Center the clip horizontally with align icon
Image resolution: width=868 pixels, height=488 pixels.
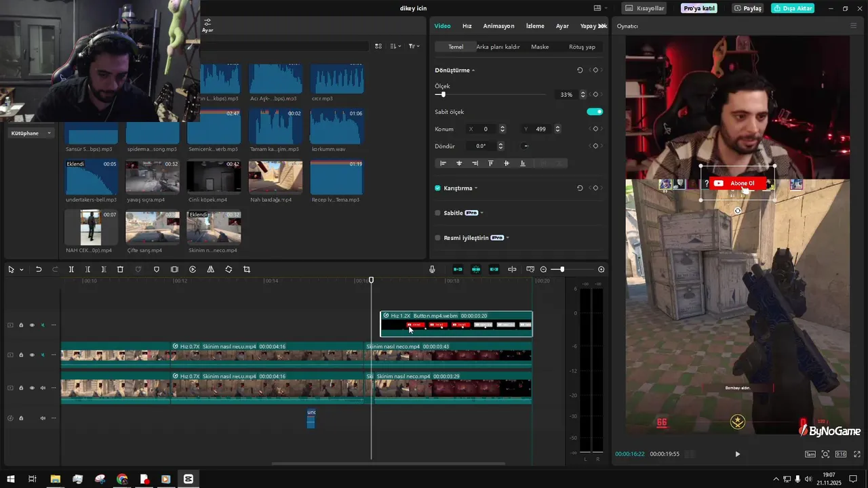coord(459,163)
